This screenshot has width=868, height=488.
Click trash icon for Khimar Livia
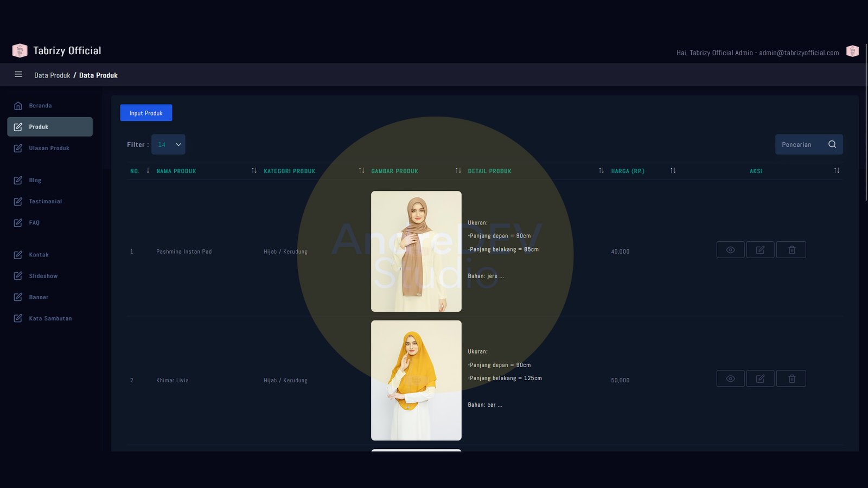[792, 379]
